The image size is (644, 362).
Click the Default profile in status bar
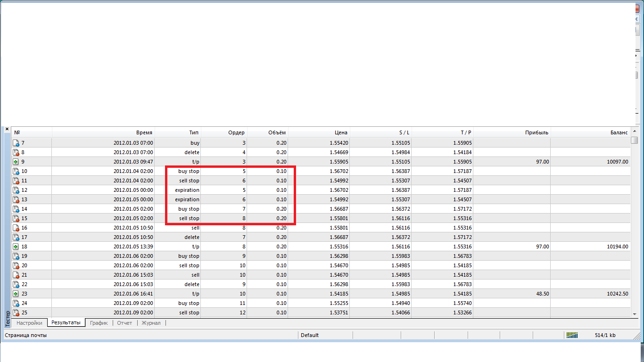click(310, 335)
